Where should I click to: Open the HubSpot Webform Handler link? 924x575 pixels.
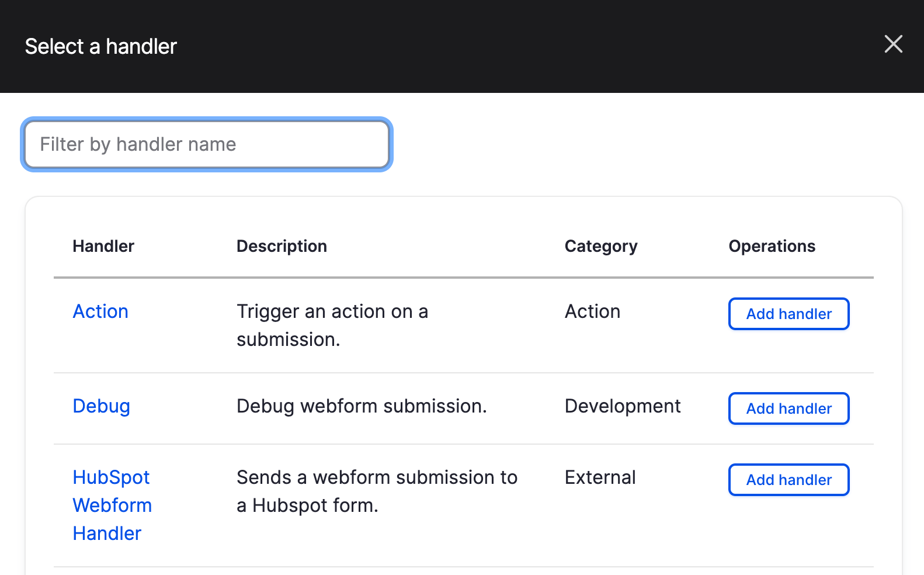coord(112,505)
